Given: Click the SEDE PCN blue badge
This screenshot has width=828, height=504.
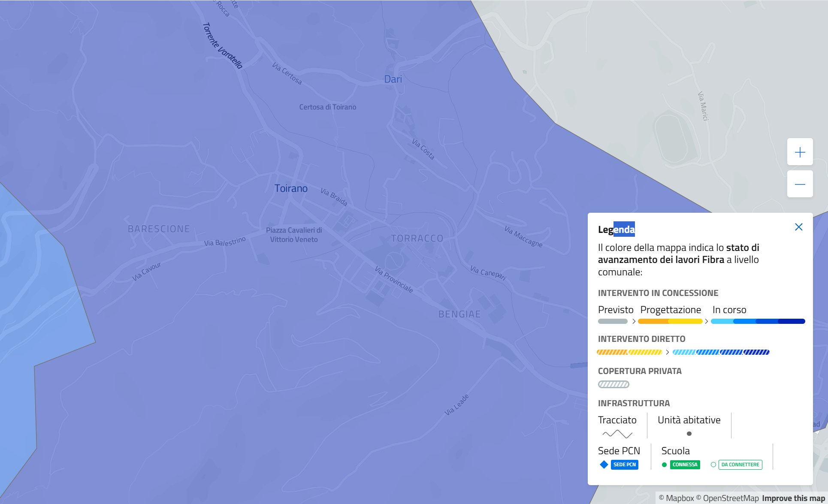Looking at the screenshot, I should click(624, 465).
